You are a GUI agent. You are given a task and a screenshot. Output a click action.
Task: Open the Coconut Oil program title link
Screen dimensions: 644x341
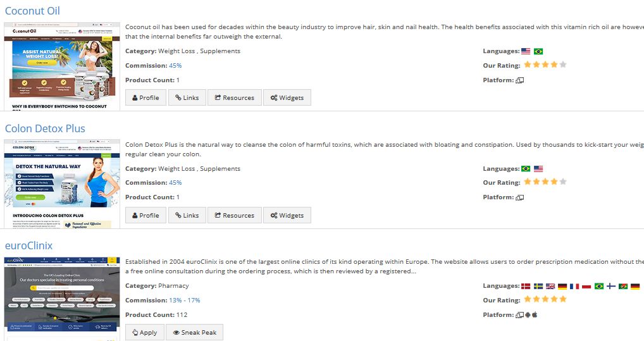tap(33, 11)
